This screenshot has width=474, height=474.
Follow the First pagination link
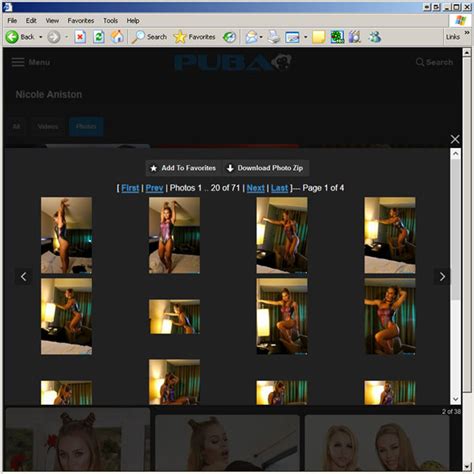tap(130, 188)
